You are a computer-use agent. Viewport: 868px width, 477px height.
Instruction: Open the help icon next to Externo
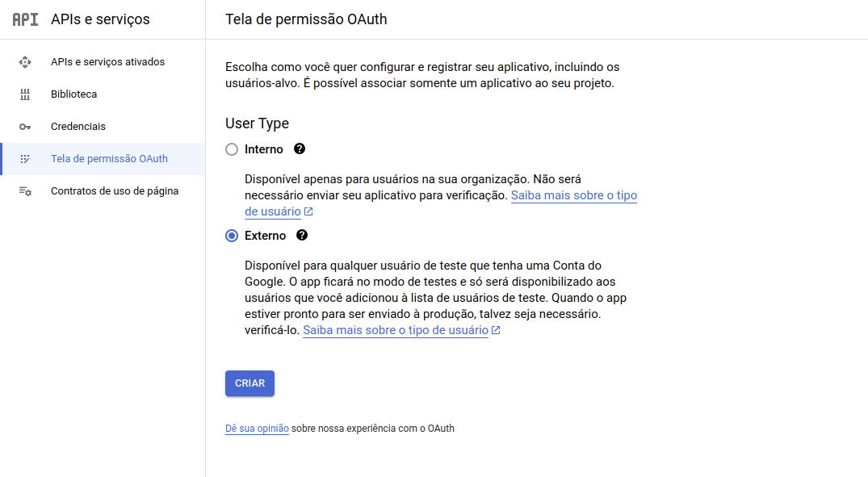(x=302, y=235)
